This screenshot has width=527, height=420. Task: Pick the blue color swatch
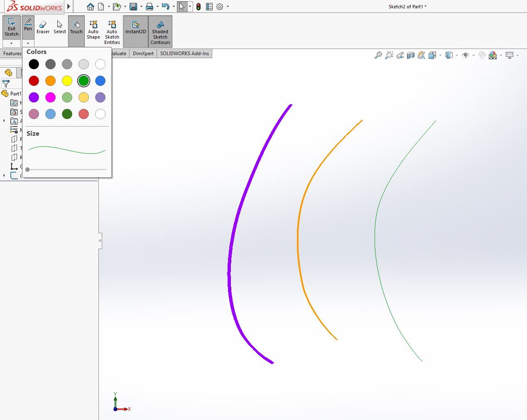(x=100, y=81)
